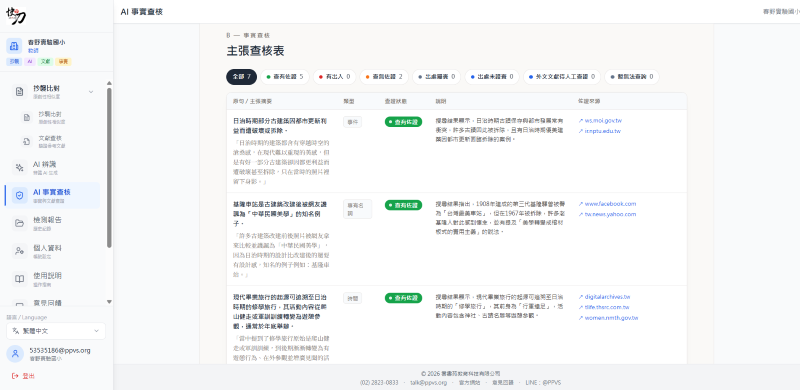Click the 個人資料 user settings icon
The image size is (800, 390).
[19, 251]
